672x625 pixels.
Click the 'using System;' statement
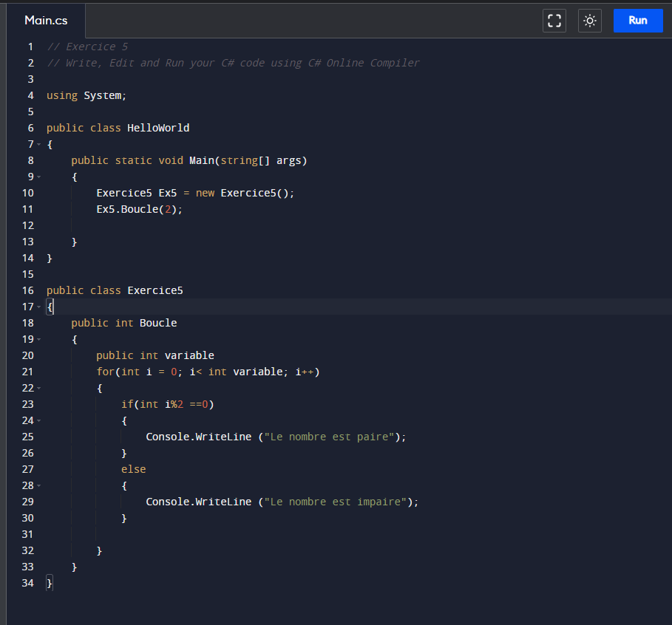(86, 95)
